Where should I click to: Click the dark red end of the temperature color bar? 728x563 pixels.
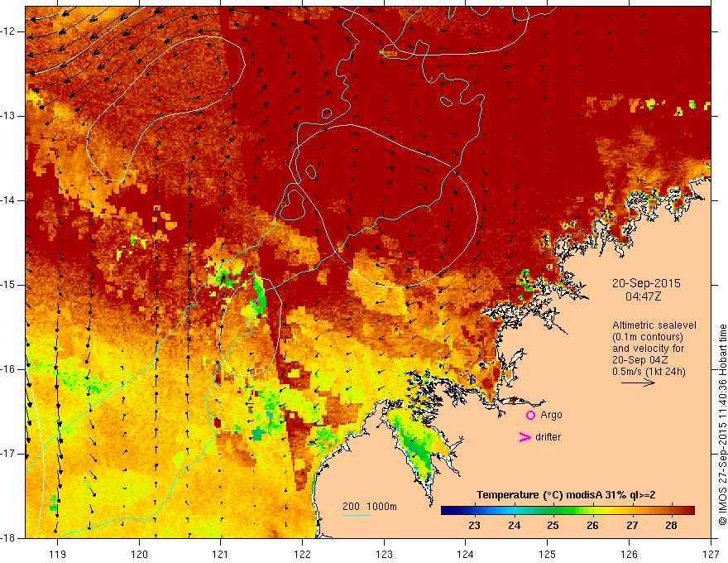point(690,511)
